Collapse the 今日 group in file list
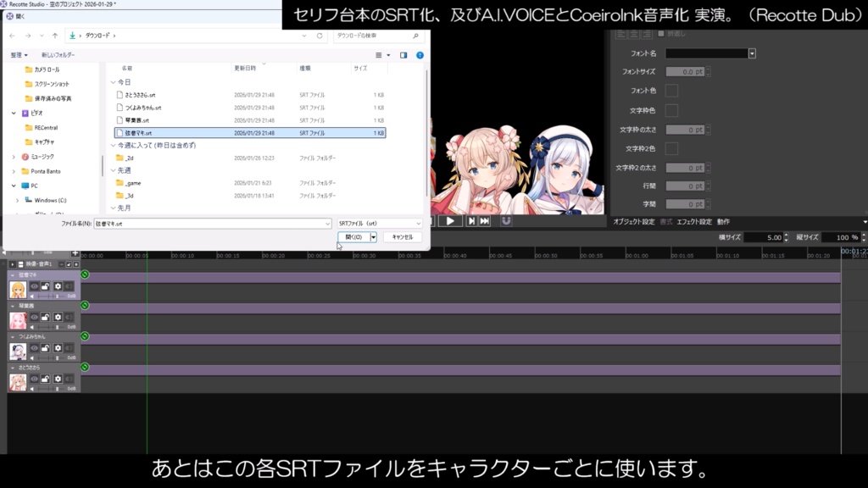Screen dimensions: 868x488 113,82
